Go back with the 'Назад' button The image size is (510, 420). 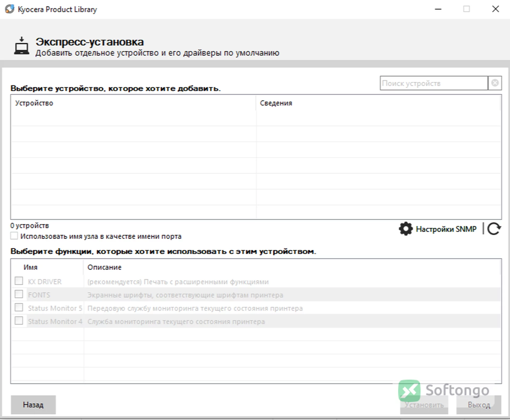[33, 405]
